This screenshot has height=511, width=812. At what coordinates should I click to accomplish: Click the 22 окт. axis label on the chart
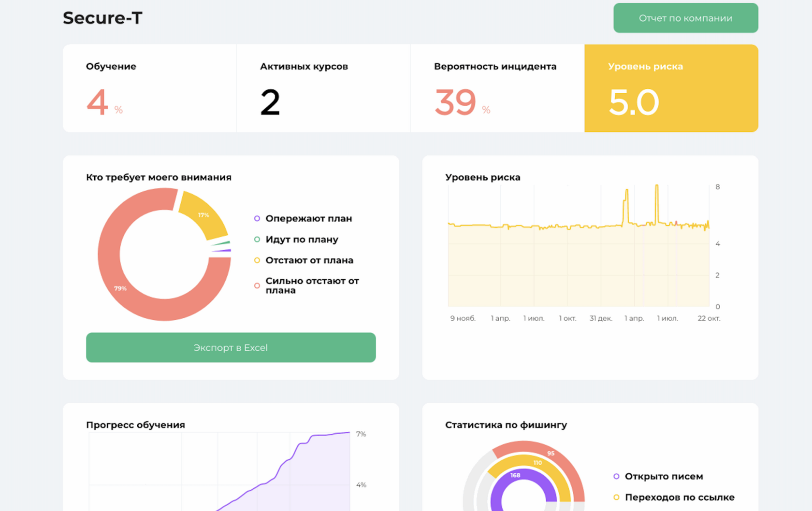coord(709,318)
